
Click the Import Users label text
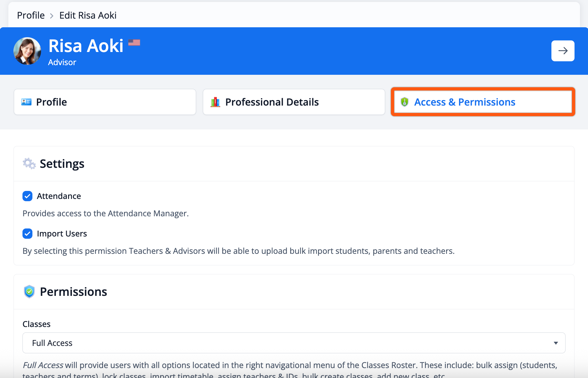[62, 234]
